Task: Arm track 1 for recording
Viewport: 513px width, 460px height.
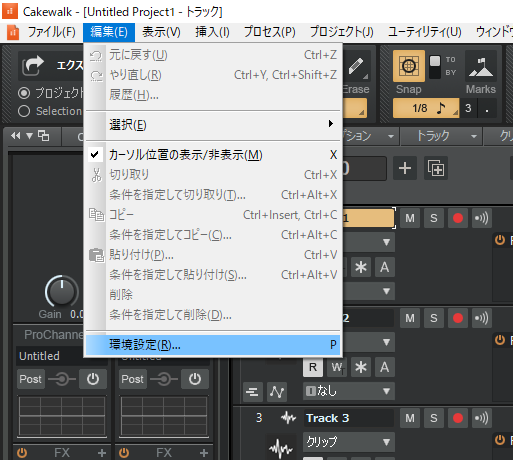Action: [458, 218]
